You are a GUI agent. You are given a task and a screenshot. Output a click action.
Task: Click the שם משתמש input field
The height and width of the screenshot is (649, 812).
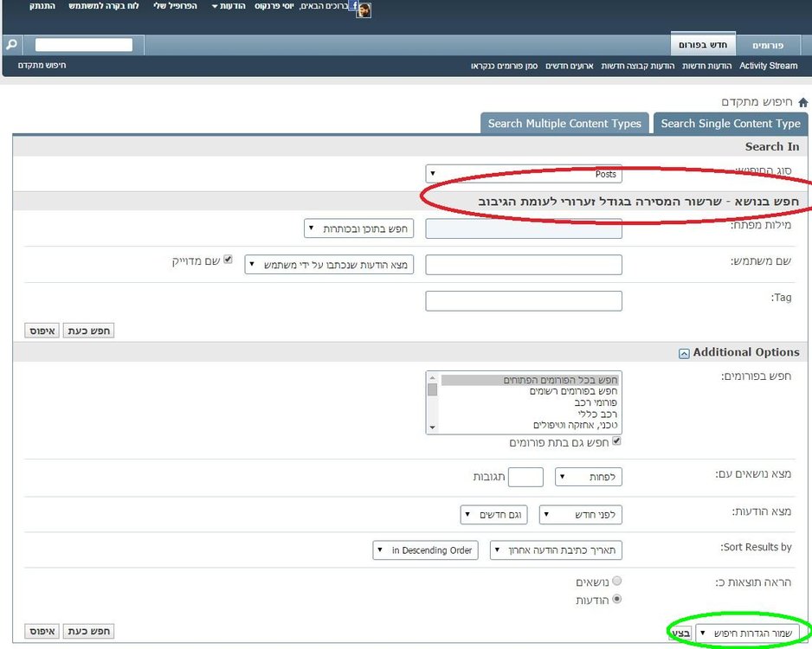point(524,265)
